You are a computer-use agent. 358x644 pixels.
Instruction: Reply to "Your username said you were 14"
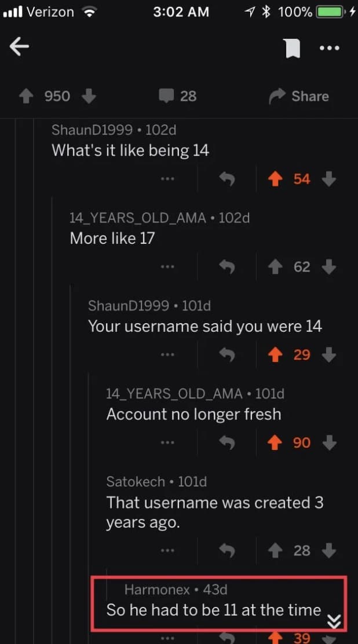228,354
